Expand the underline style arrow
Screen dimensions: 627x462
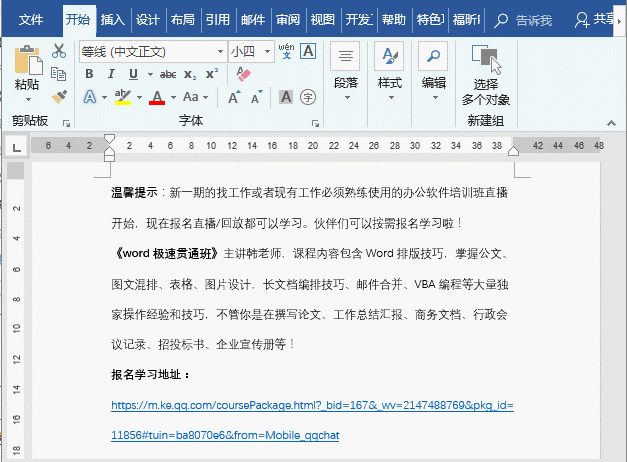pos(150,74)
